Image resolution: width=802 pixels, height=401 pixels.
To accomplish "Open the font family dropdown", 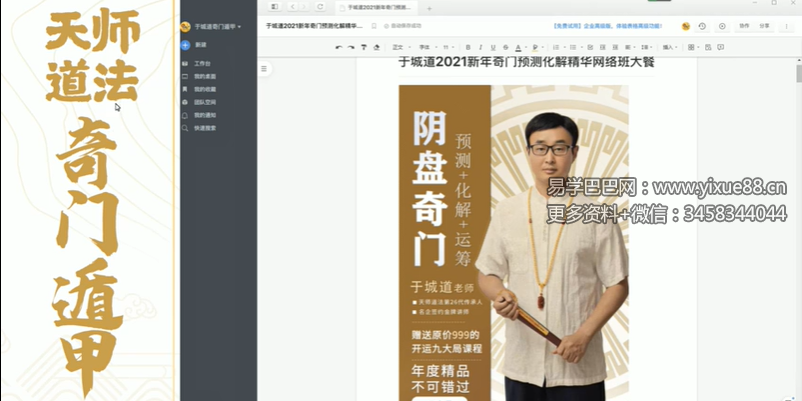I will coord(427,47).
